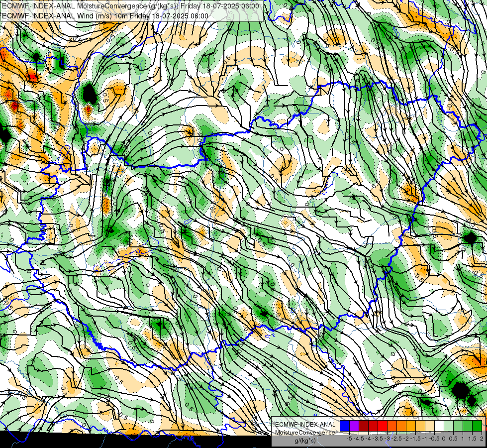This screenshot has height=448, width=487.
Task: Click the -0.5 tick label on the legend scale
Action: (434, 439)
